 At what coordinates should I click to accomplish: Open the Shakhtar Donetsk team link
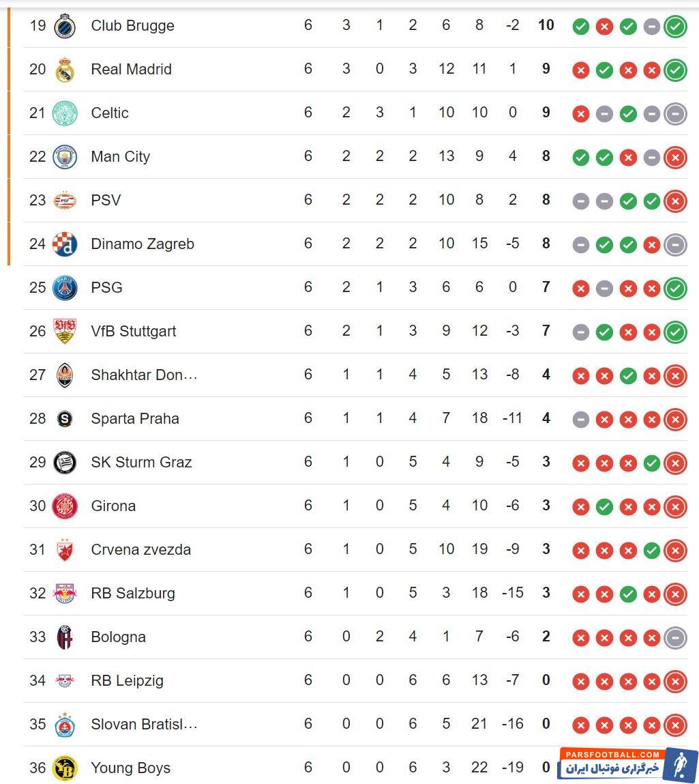coord(144,375)
